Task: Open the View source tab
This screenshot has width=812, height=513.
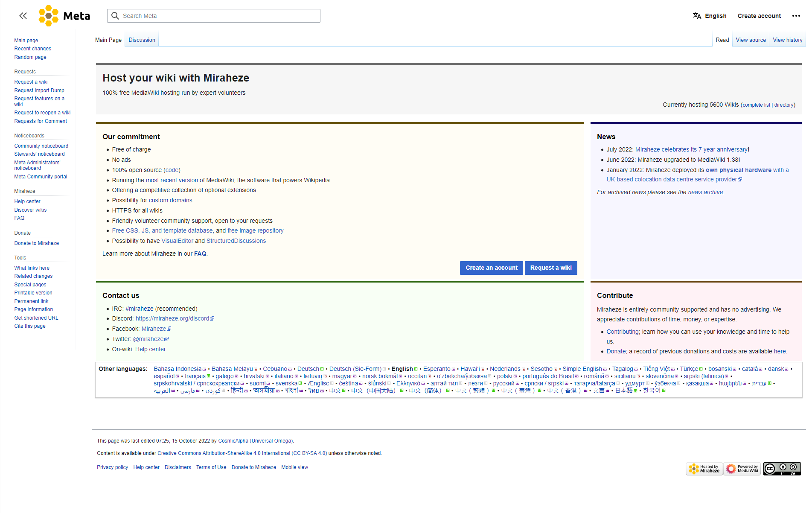Action: pos(751,40)
